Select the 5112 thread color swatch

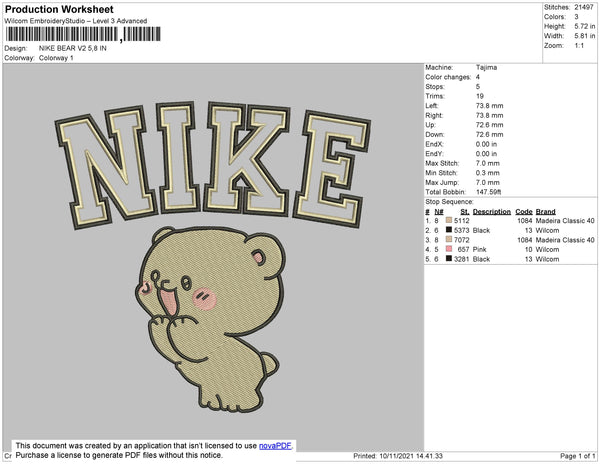[449, 220]
